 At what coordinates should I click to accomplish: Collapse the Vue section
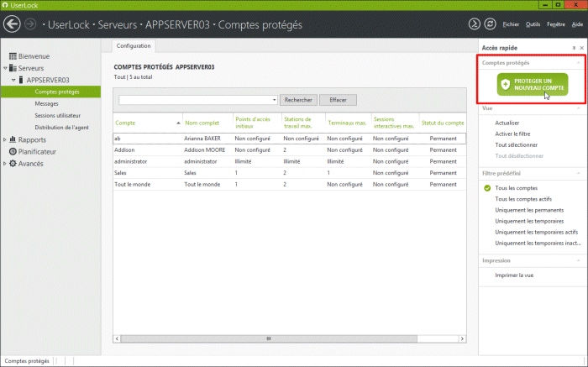click(x=578, y=108)
